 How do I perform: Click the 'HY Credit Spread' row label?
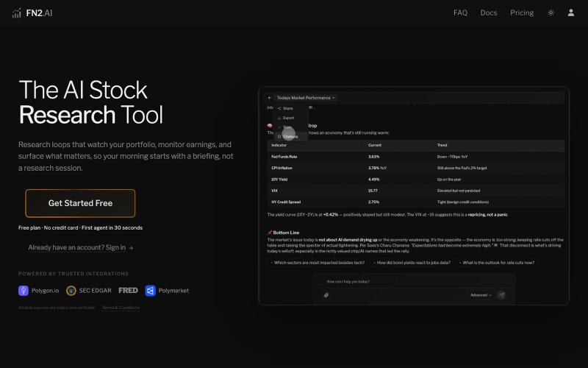click(286, 202)
